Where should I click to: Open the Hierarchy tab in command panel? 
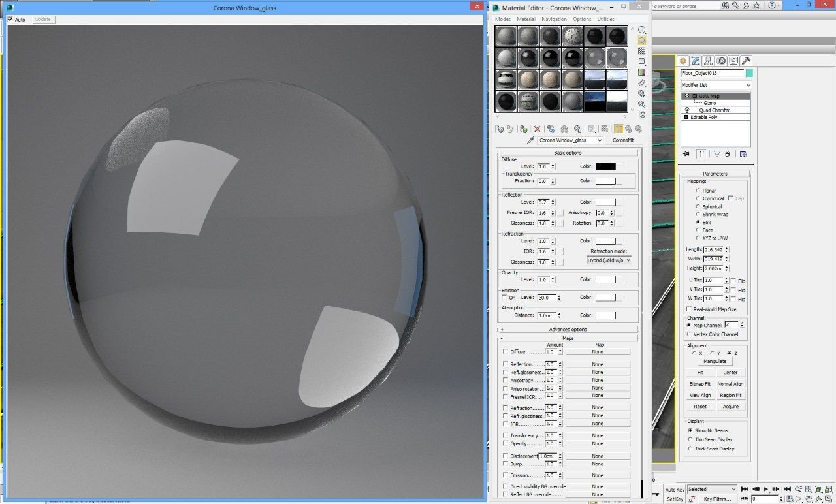(708, 61)
